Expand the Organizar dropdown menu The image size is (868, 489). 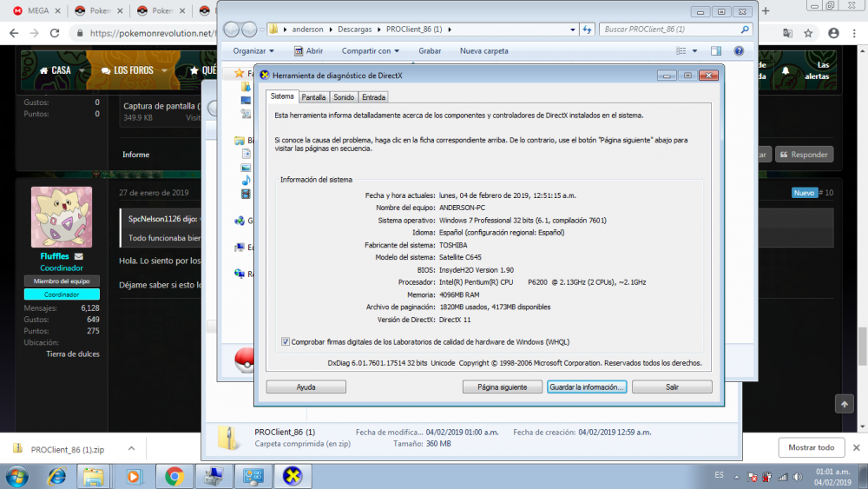(x=253, y=51)
